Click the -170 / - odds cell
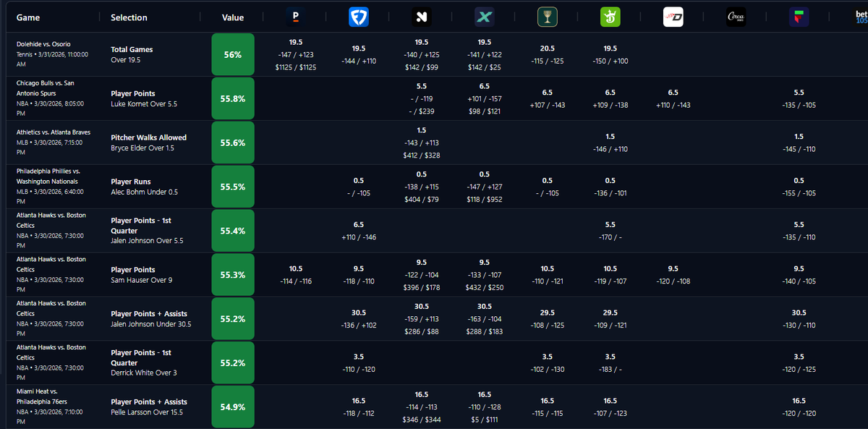The height and width of the screenshot is (429, 868). pyautogui.click(x=610, y=237)
